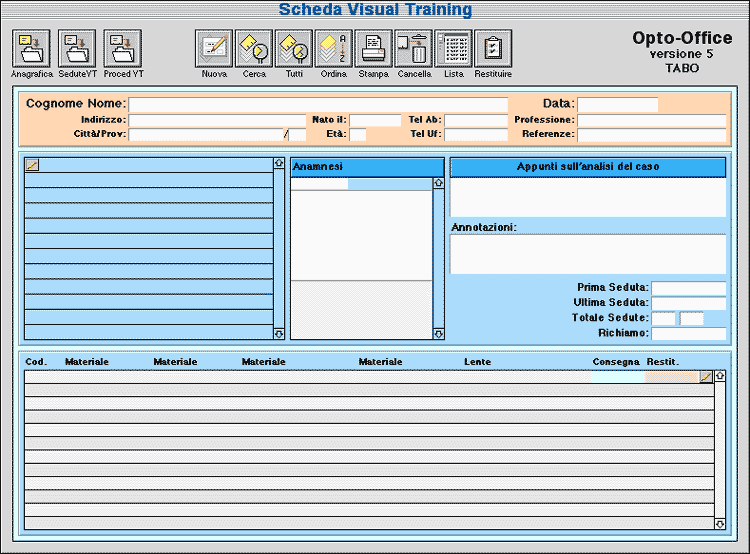
Task: Click the Appunti sull'analisi del caso header
Action: tap(588, 167)
